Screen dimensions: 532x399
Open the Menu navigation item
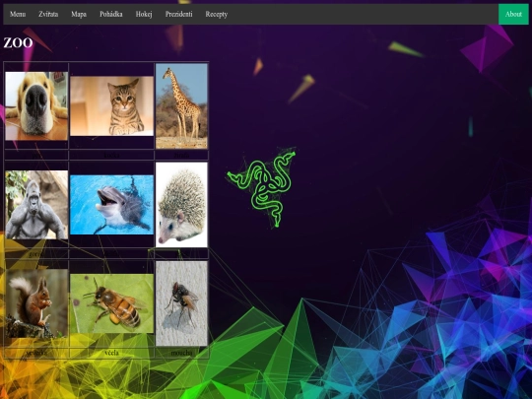click(x=18, y=14)
